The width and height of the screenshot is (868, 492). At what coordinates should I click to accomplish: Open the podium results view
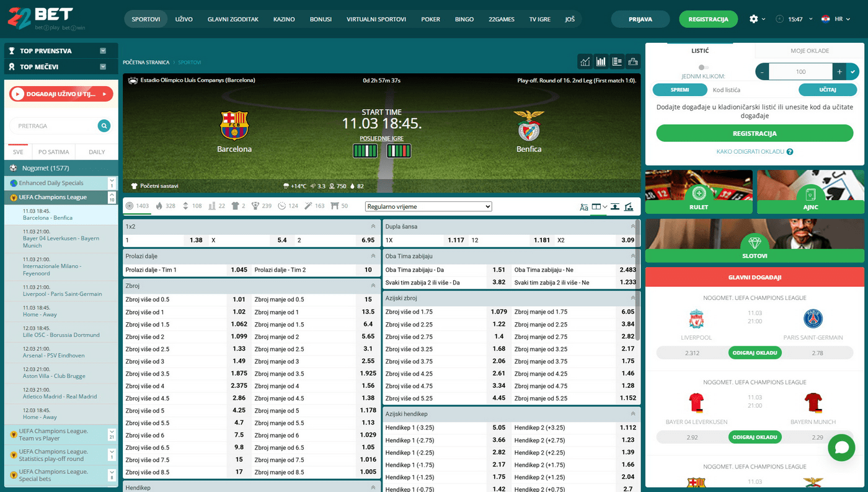pos(633,61)
